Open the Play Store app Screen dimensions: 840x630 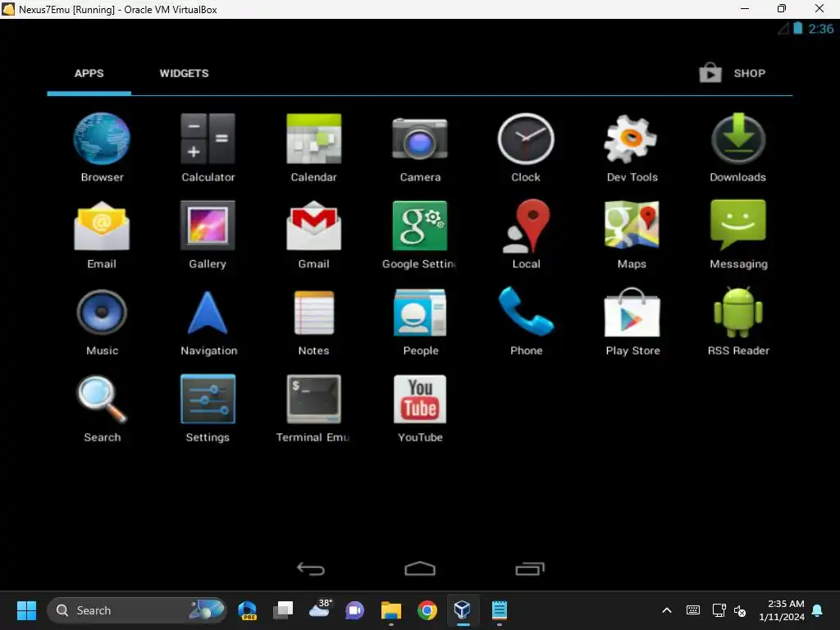(x=632, y=321)
